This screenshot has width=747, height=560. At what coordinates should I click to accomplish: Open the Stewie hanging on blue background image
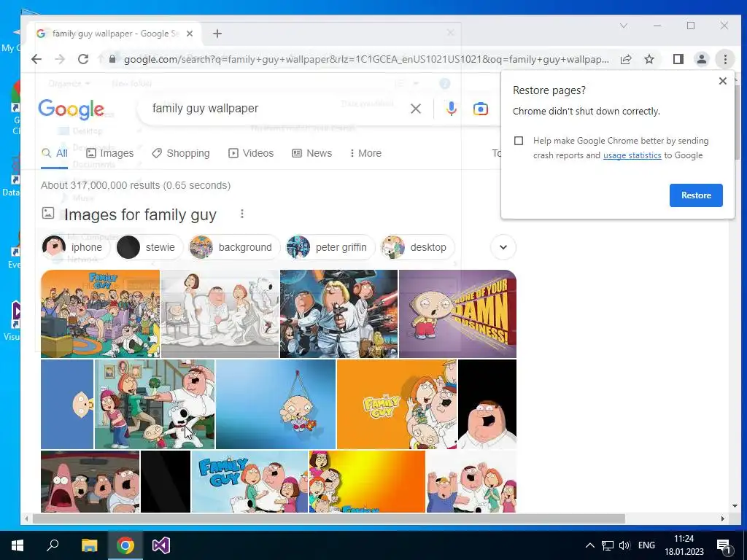coord(276,404)
